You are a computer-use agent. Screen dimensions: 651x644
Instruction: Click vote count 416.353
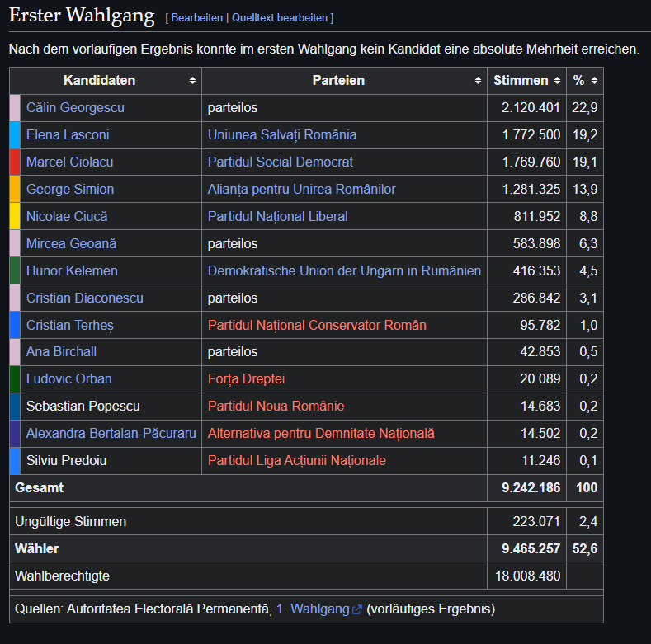click(x=537, y=270)
